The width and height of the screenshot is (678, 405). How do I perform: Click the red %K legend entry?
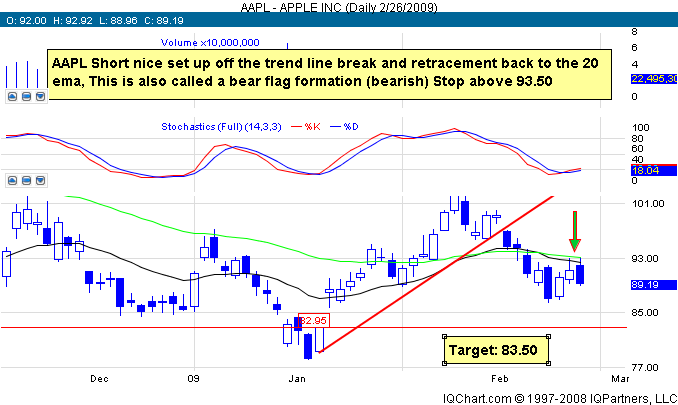click(306, 127)
